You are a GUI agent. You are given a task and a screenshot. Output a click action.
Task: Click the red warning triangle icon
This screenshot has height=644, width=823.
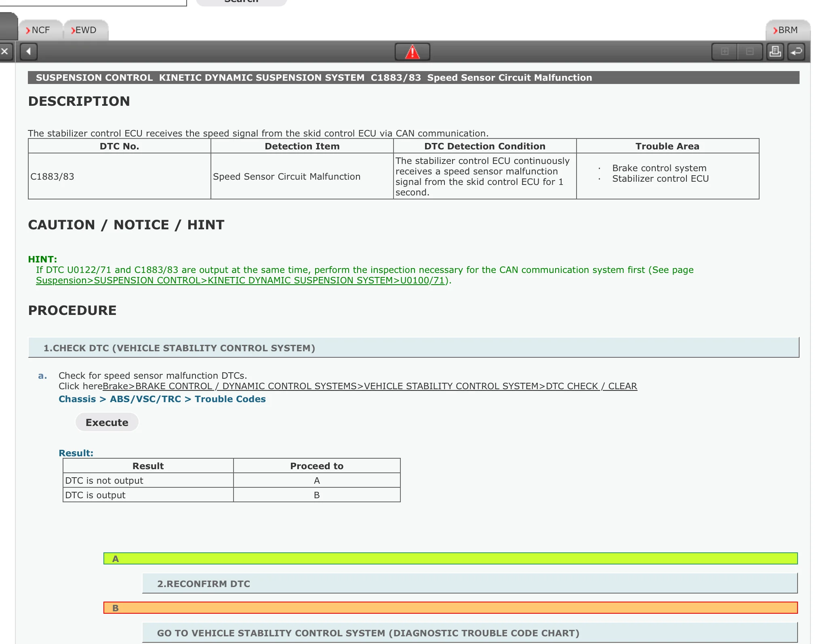pyautogui.click(x=412, y=52)
